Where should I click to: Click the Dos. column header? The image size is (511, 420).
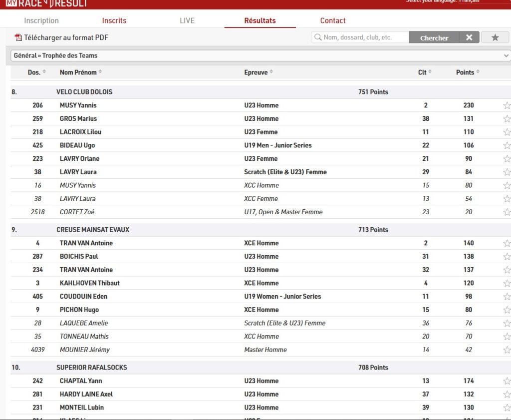[x=34, y=72]
